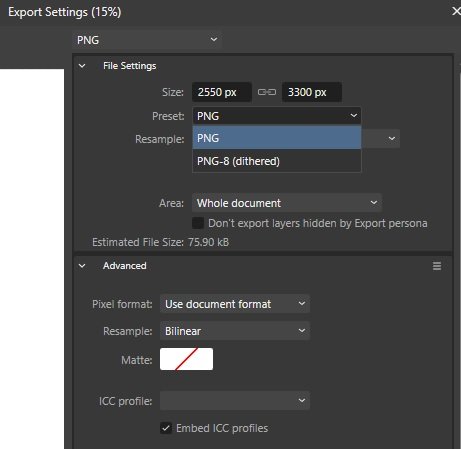
Task: Select PNG preset from the list
Action: pos(277,138)
